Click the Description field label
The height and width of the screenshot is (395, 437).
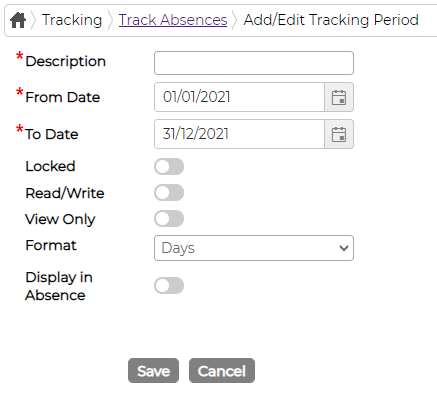point(66,62)
